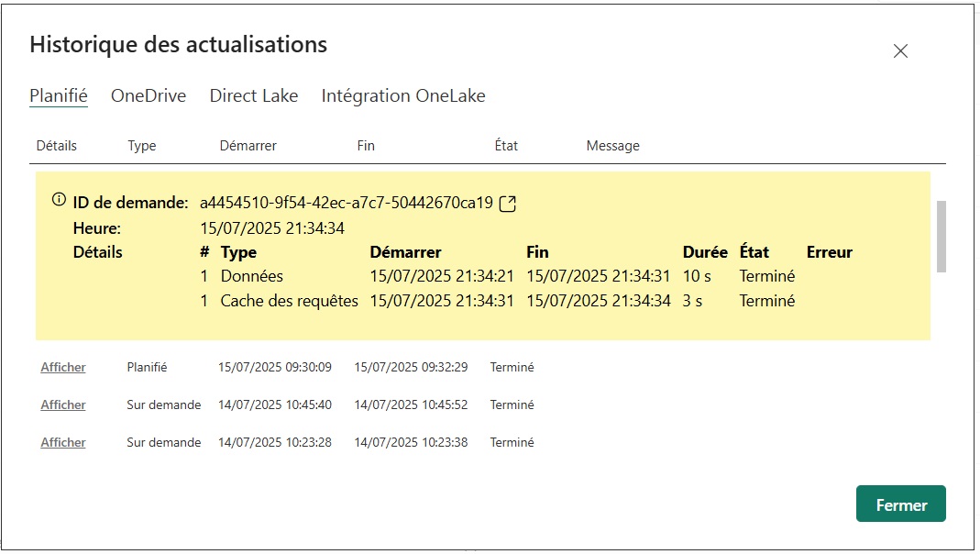The height and width of the screenshot is (554, 980).
Task: Click Afficher for the 14/07/2025 10:23:28 refresh
Action: pos(63,442)
